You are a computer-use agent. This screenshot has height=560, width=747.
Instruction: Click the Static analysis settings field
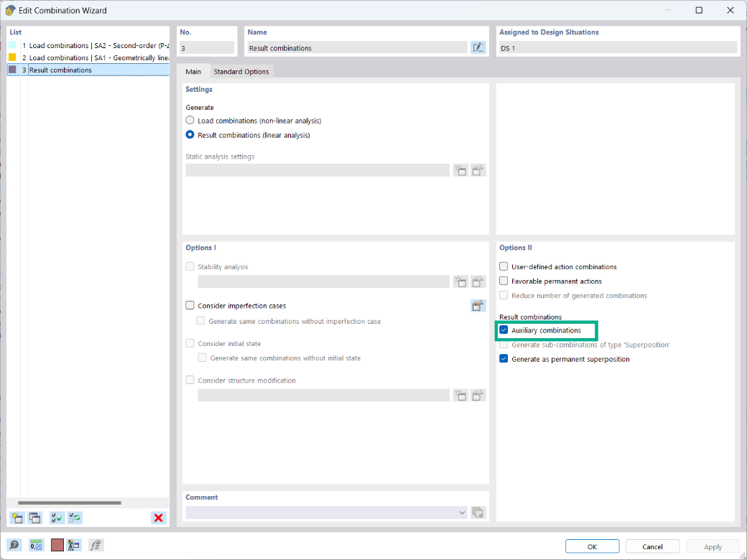pos(317,170)
